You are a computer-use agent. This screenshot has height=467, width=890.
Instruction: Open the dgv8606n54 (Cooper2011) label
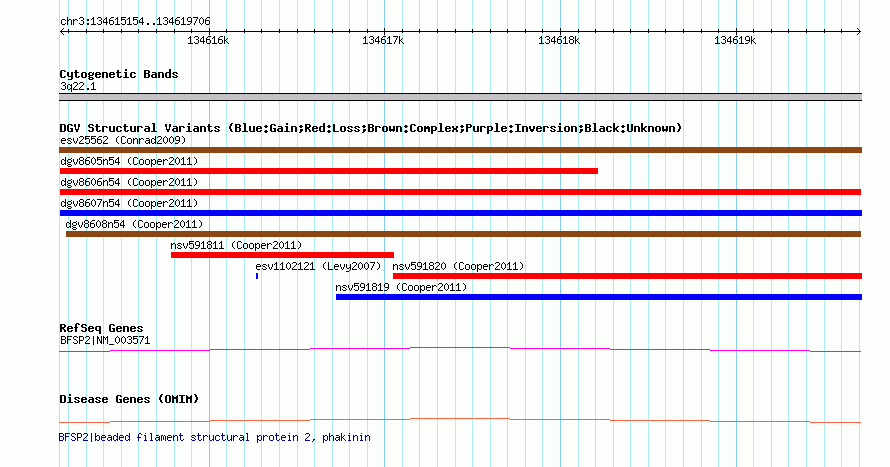(x=129, y=182)
